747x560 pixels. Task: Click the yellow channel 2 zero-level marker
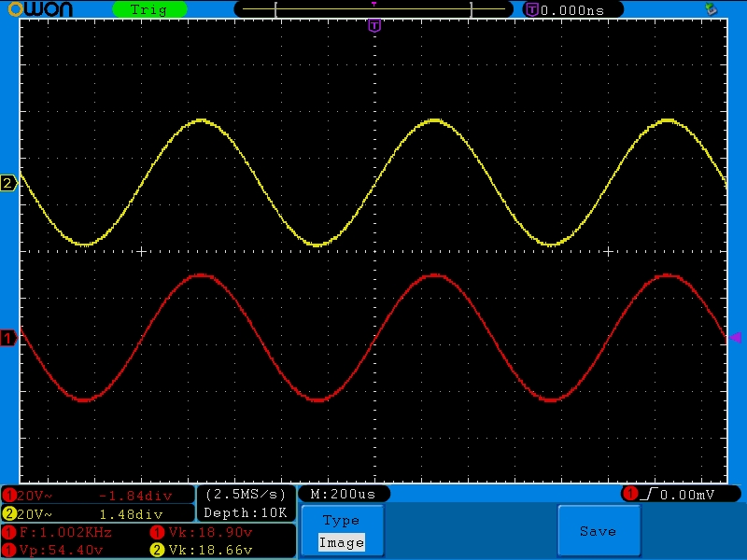pos(8,183)
